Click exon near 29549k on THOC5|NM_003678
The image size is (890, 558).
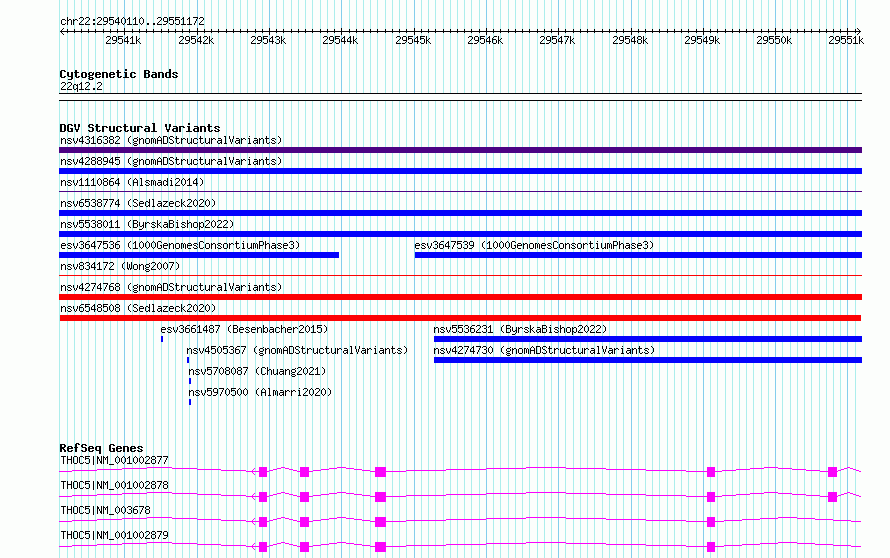click(711, 522)
